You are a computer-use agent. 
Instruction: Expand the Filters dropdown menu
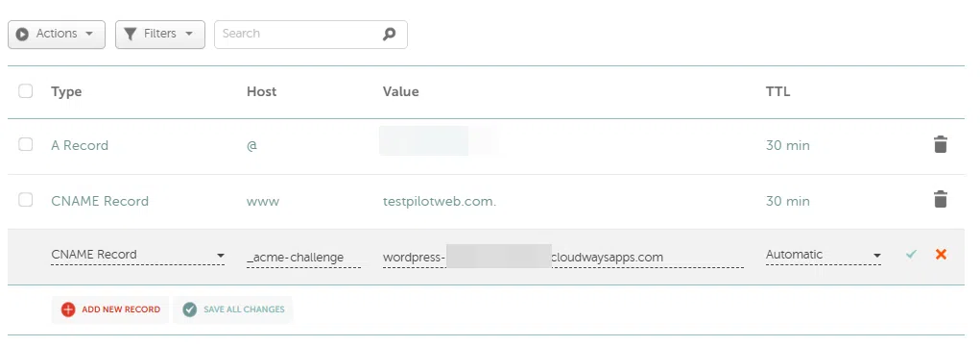(160, 34)
